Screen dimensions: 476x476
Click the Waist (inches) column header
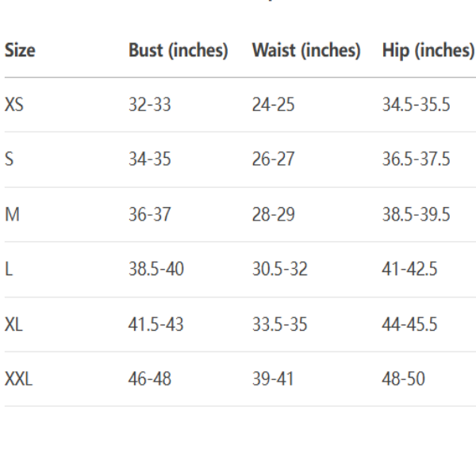click(306, 51)
